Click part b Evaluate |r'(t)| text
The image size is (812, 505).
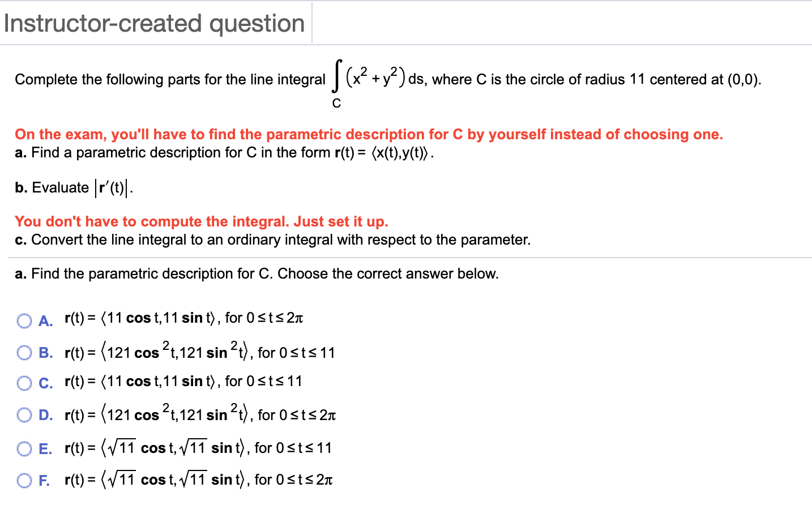[72, 187]
